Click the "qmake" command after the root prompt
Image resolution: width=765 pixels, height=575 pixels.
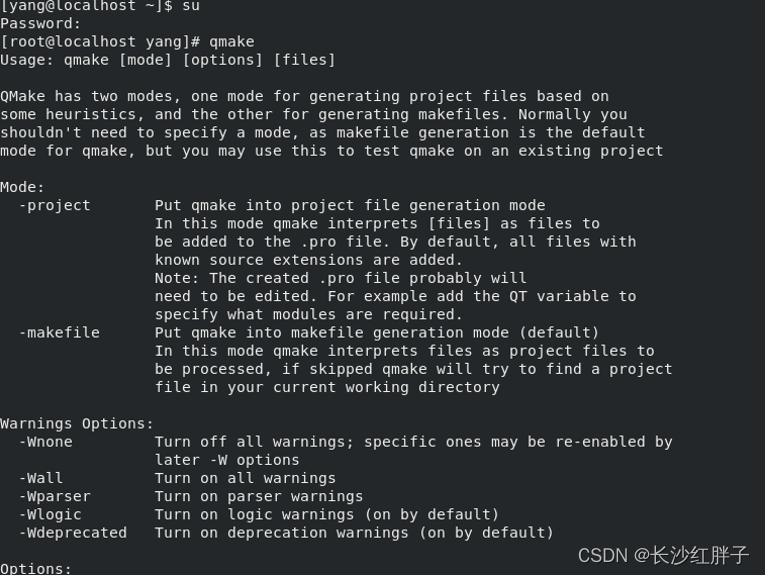[x=232, y=42]
